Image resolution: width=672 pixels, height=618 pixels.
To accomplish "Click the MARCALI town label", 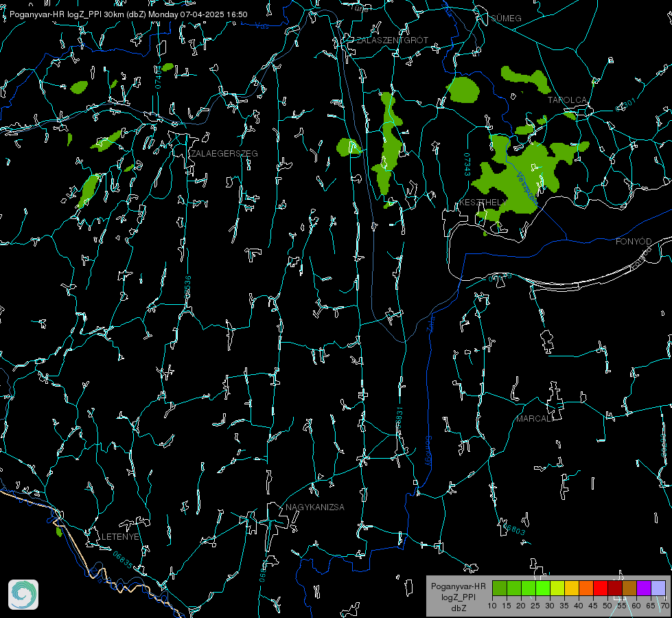I will pos(535,419).
